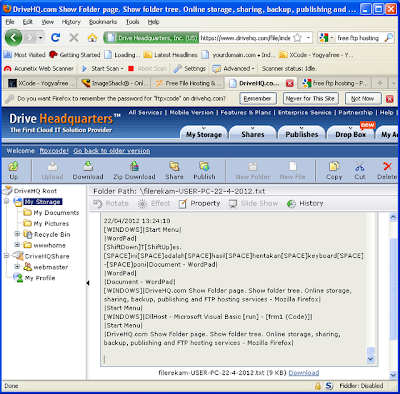400x394 pixels.
Task: Open the Publish tool
Action: (x=204, y=170)
